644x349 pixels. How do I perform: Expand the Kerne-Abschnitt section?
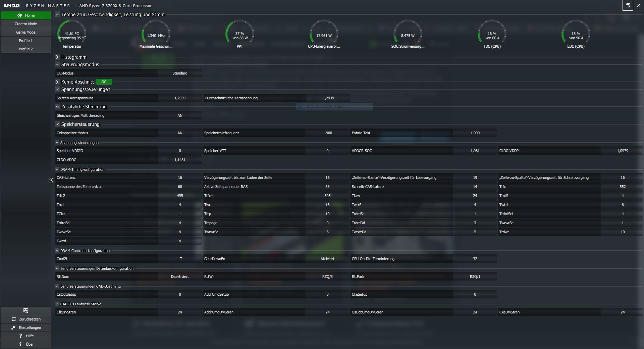pyautogui.click(x=57, y=82)
